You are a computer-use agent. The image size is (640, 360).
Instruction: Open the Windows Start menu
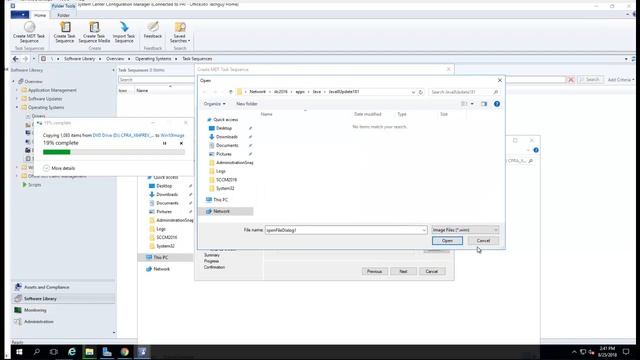pos(19,352)
